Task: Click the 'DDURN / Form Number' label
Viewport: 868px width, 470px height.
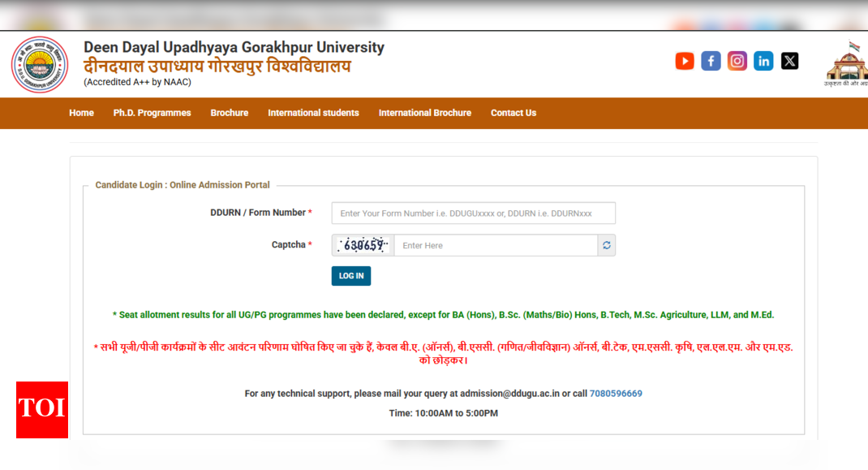Action: 258,213
